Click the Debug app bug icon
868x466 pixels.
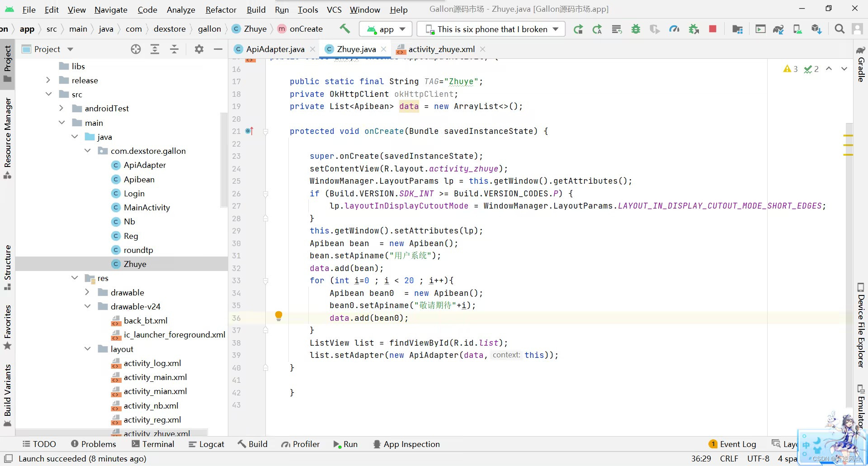(636, 29)
